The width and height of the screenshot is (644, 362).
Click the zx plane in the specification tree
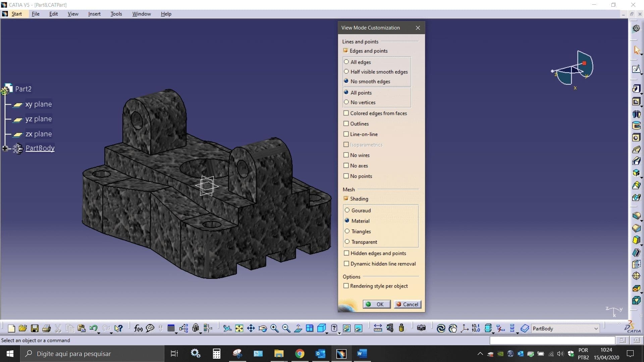[x=39, y=134]
